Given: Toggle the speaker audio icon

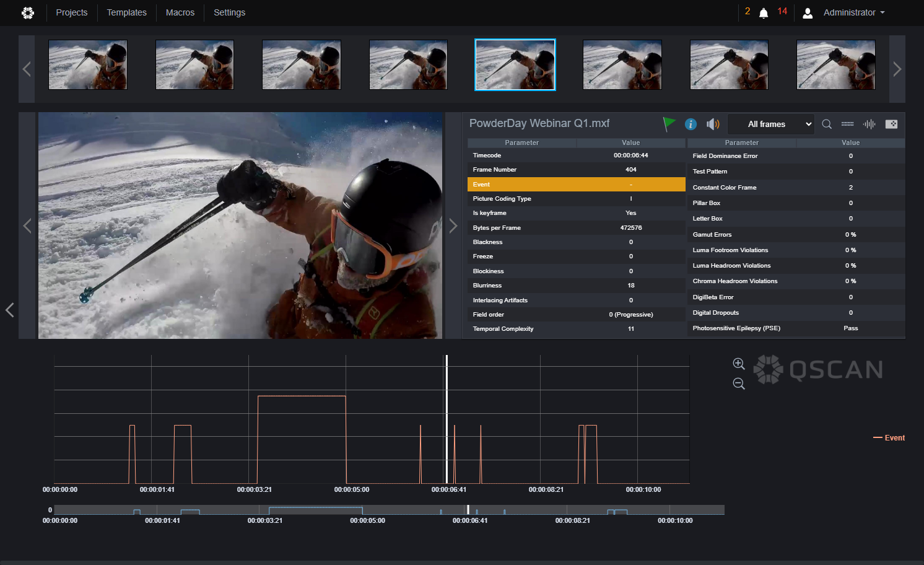Looking at the screenshot, I should [713, 124].
